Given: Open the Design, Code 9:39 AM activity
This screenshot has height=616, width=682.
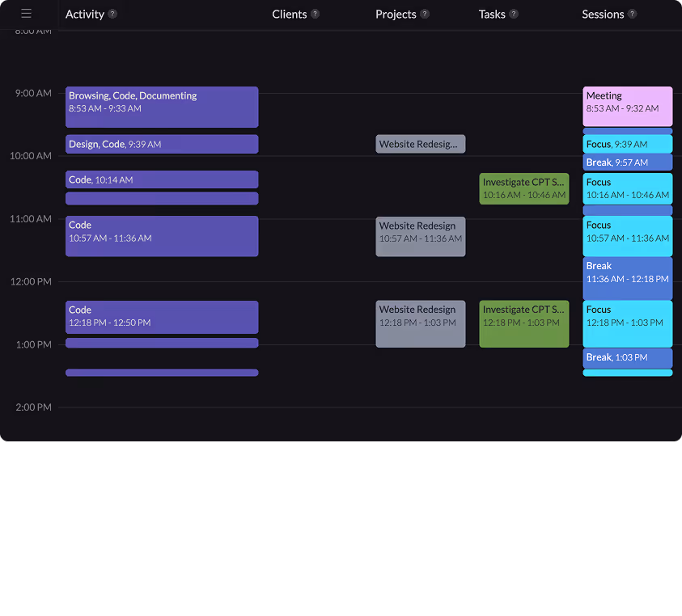Looking at the screenshot, I should tap(162, 144).
